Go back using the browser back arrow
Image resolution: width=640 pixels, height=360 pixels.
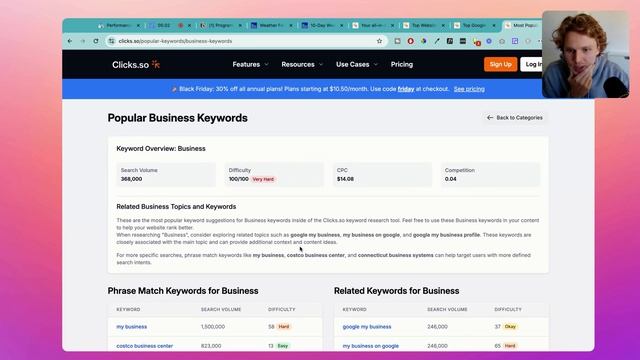70,41
